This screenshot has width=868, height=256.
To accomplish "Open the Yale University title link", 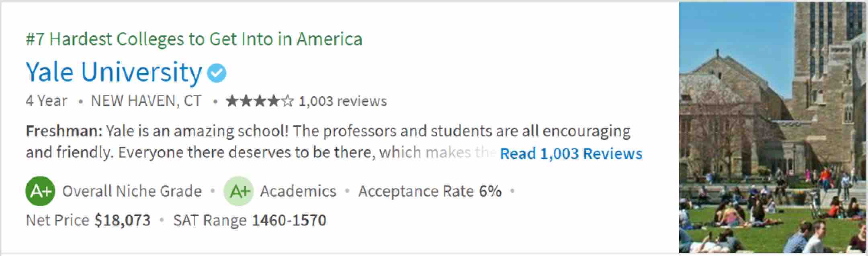I will tap(114, 72).
